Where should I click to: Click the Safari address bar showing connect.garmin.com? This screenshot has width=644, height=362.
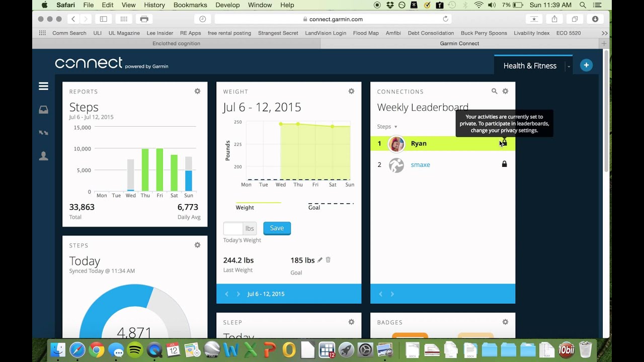(333, 19)
